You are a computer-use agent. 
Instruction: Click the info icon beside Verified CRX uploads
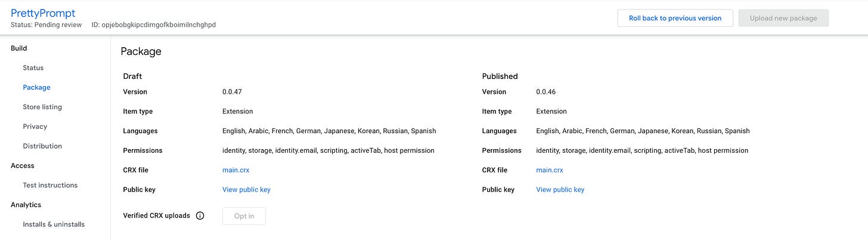(x=200, y=216)
